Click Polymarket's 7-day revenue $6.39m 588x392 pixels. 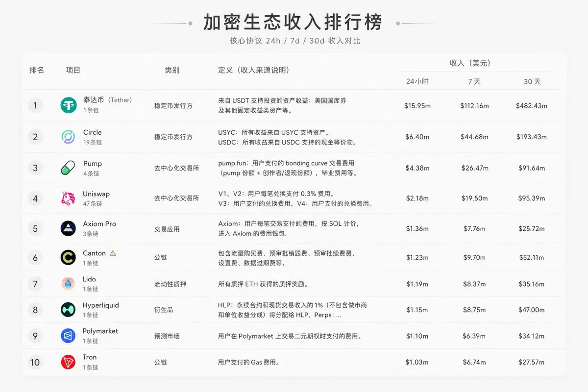474,336
